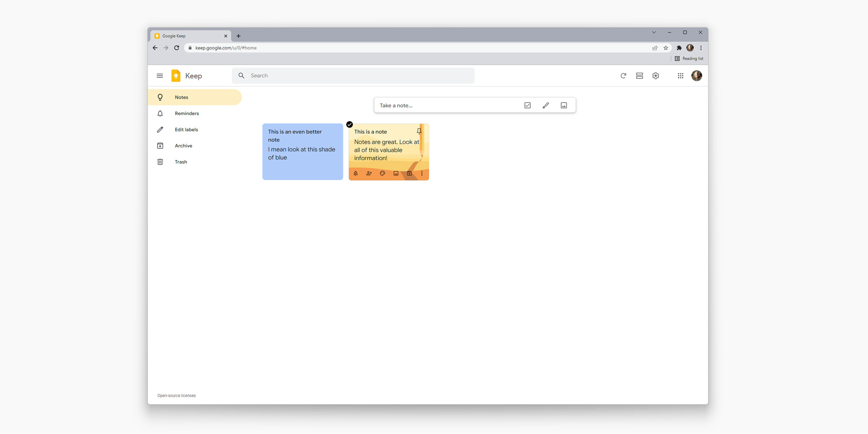Click the Search field

[x=353, y=75]
